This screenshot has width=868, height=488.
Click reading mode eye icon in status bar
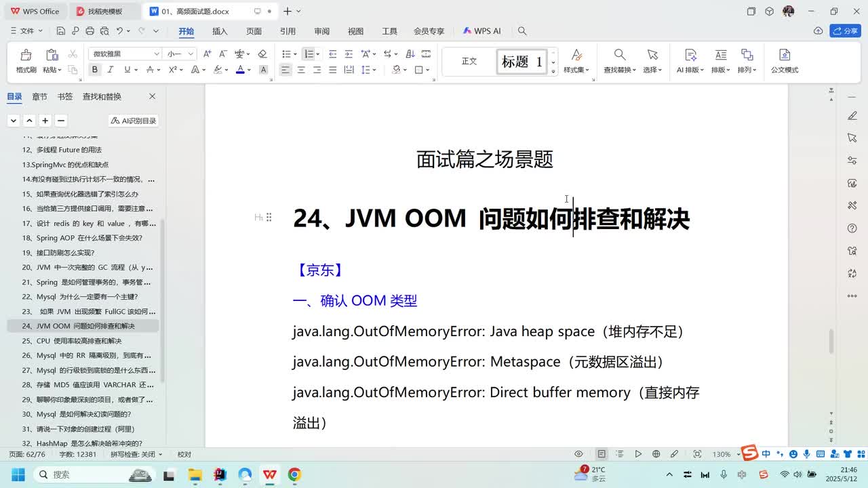578,454
